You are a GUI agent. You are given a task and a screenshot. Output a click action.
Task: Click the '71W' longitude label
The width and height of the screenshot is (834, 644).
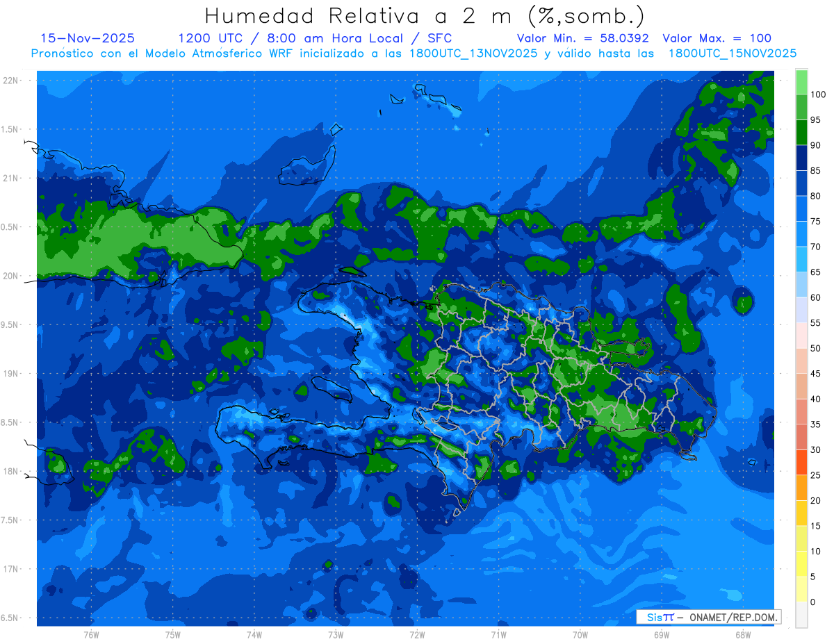point(498,634)
